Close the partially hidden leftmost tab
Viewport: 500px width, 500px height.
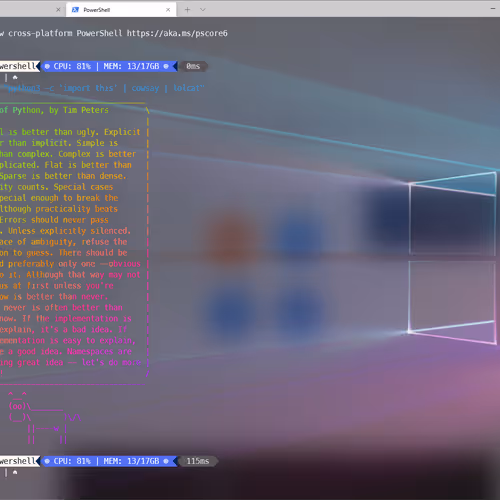58,10
